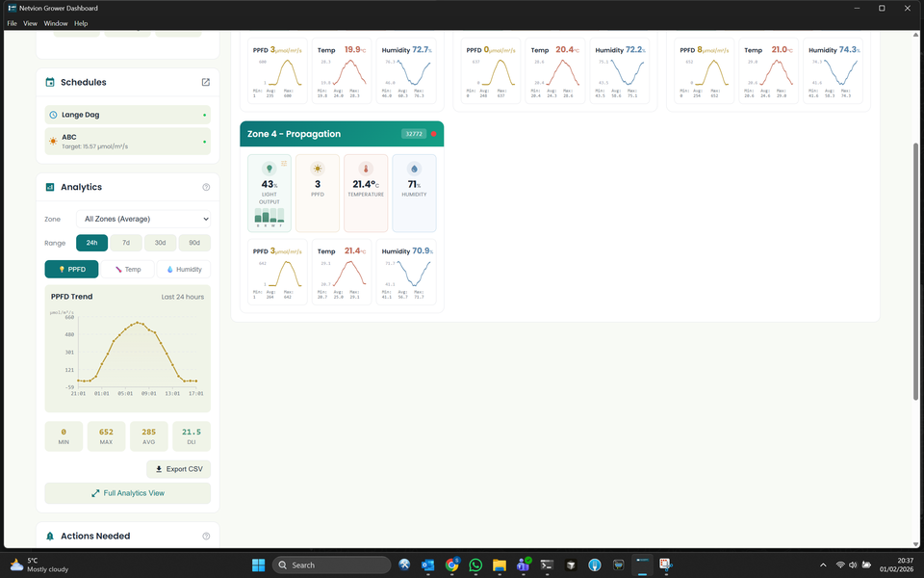Click the Actions Needed help icon

coord(206,537)
